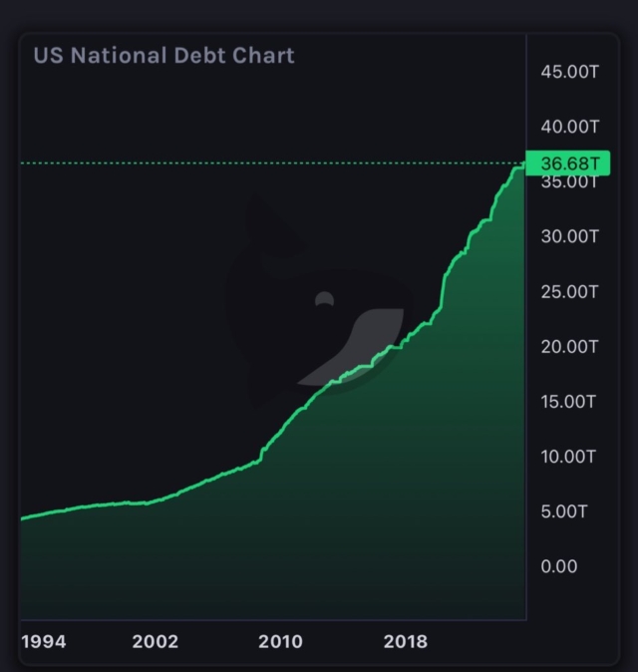Click the US National Debt Chart title
Screen dimensions: 638x672
tap(164, 56)
